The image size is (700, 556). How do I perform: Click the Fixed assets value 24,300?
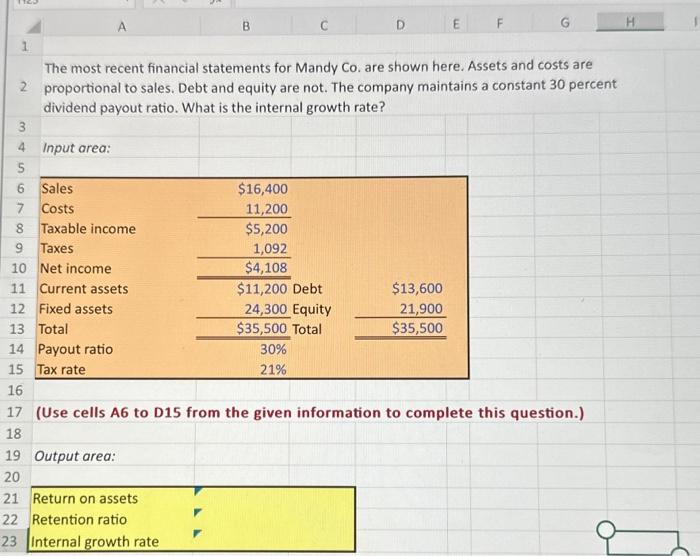click(266, 309)
